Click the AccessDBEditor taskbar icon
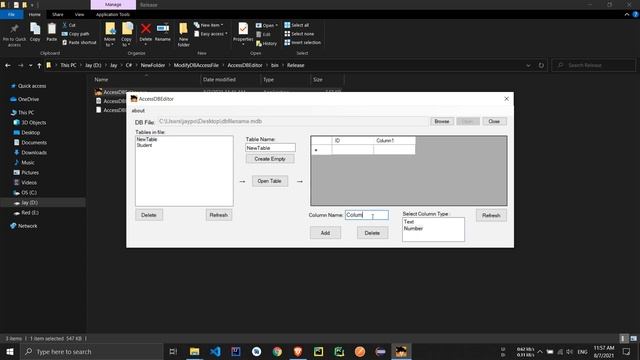 (x=401, y=351)
